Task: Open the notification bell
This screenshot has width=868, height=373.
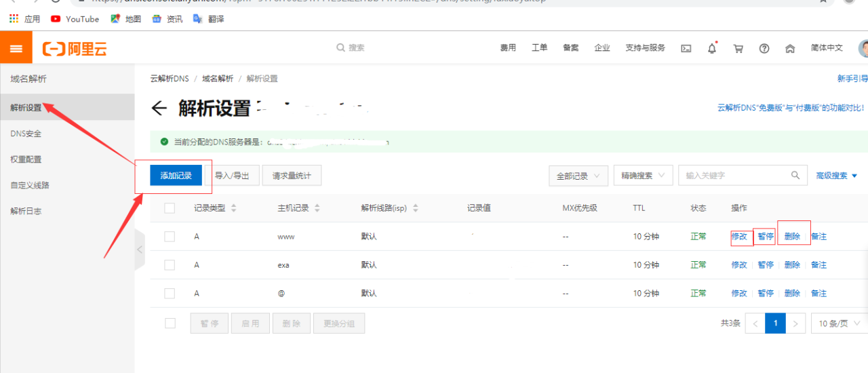Action: pyautogui.click(x=712, y=48)
